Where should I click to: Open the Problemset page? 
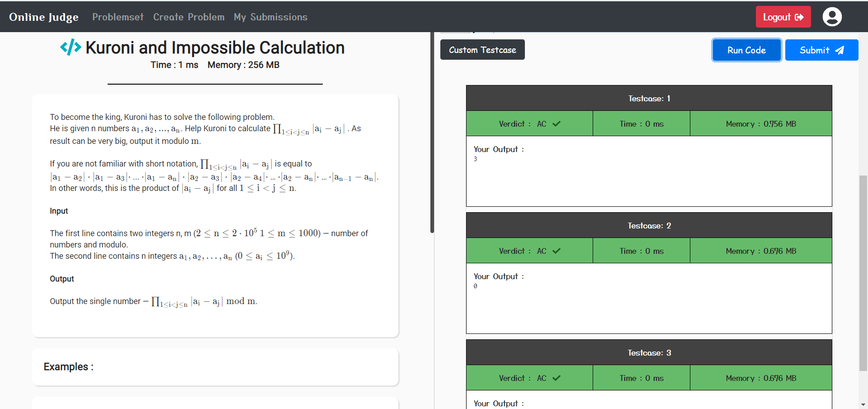118,17
